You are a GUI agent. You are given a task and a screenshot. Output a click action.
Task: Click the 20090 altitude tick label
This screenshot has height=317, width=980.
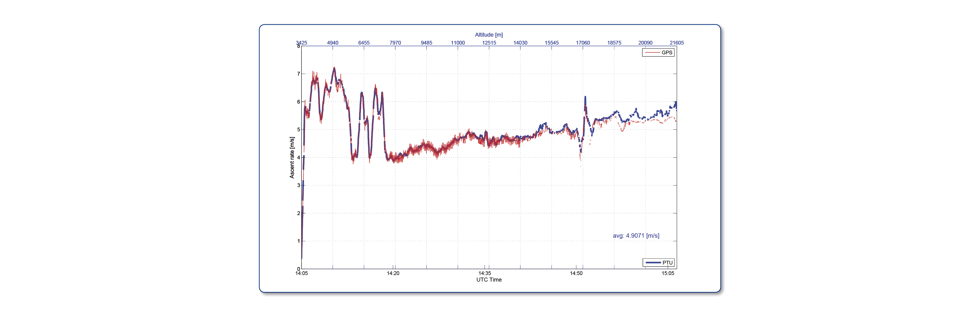(645, 43)
